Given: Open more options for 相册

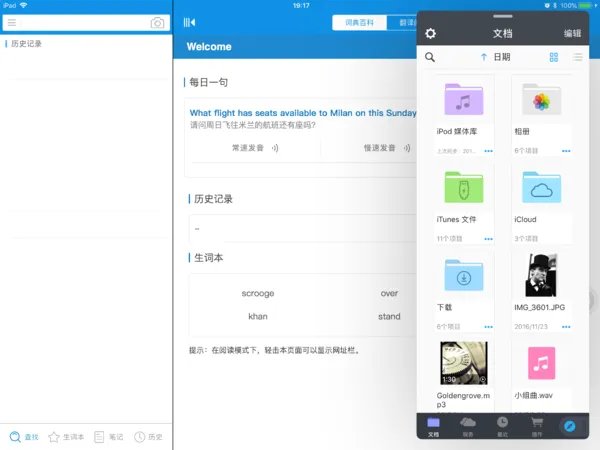Looking at the screenshot, I should point(566,151).
